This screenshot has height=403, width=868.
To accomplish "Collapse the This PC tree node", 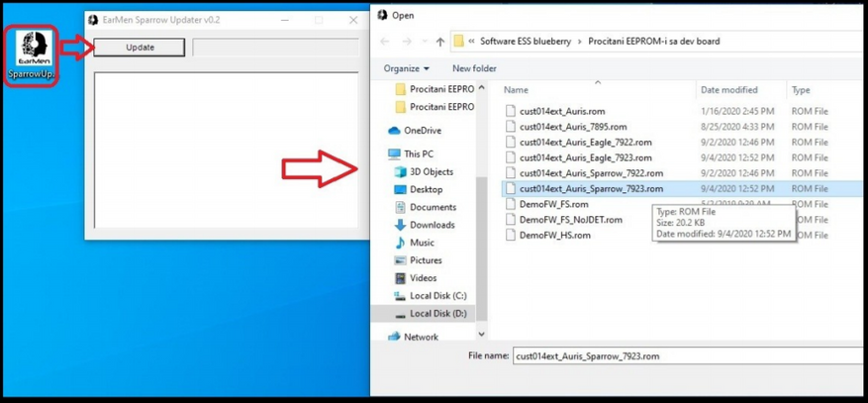I will tap(383, 154).
